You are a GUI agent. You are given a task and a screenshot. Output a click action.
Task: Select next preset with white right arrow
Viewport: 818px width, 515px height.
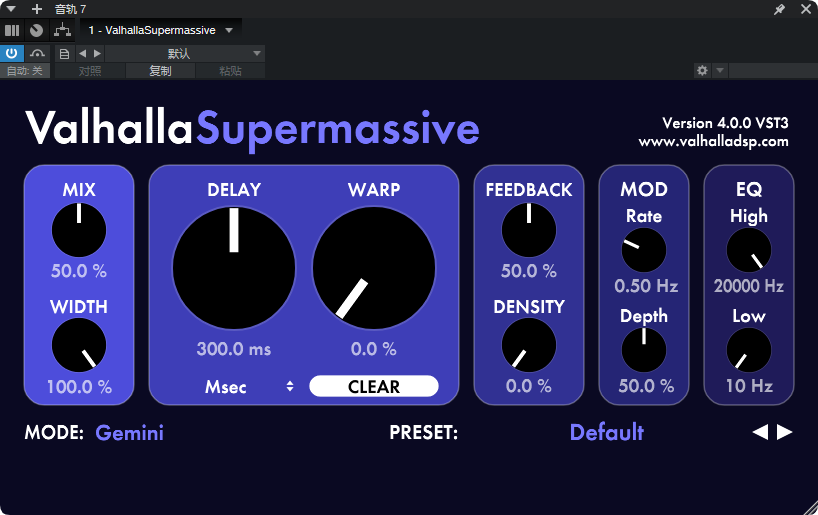(785, 432)
